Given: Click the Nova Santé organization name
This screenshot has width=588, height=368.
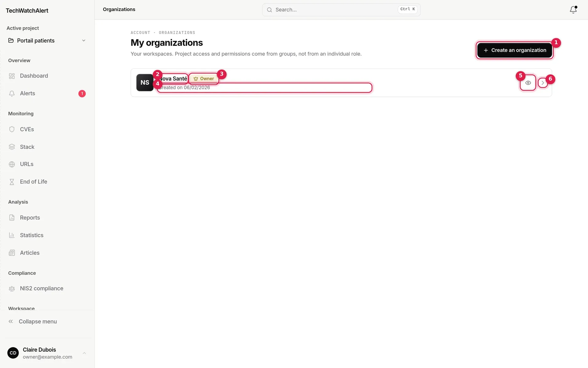Looking at the screenshot, I should click(x=173, y=79).
